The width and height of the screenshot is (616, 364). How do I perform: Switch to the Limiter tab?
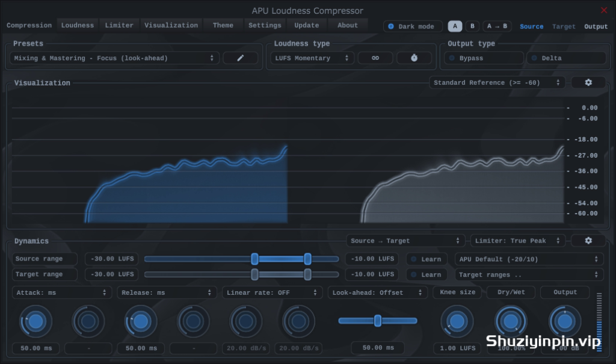point(119,25)
